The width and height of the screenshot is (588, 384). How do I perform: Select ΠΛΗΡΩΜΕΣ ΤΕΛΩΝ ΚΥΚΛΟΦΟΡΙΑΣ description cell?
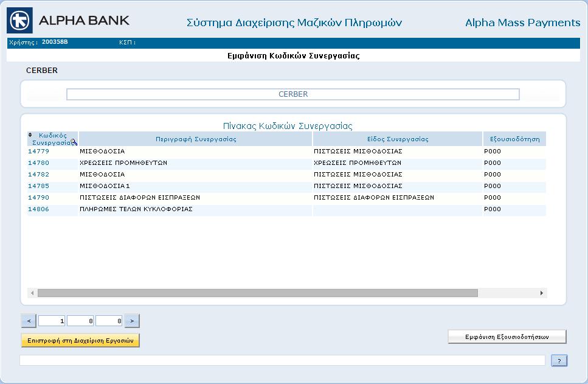tap(195, 209)
